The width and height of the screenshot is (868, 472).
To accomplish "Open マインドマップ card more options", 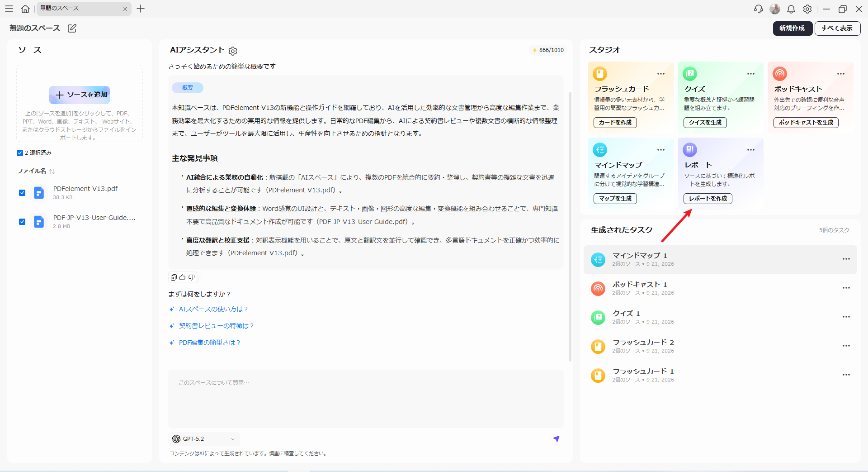I will tap(661, 150).
